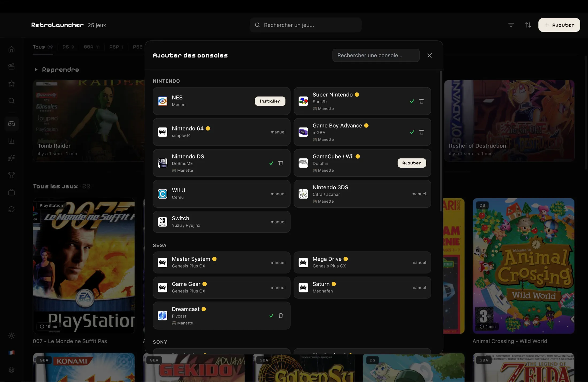Click the RetroLauncher logo text
Screen dimensions: 588x382
pyautogui.click(x=57, y=25)
